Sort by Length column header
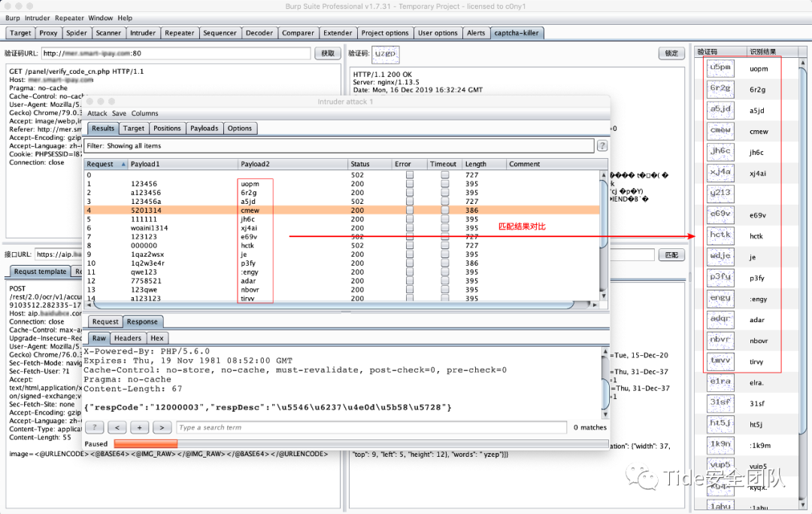 [484, 164]
